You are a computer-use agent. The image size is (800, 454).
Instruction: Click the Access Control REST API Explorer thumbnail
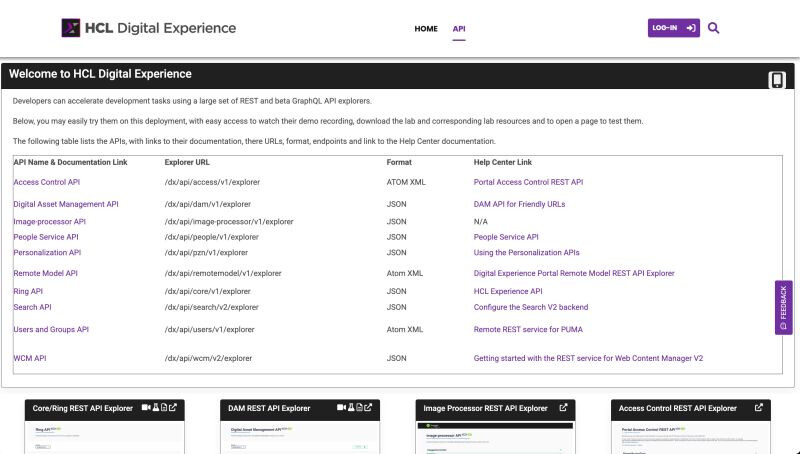(x=691, y=437)
